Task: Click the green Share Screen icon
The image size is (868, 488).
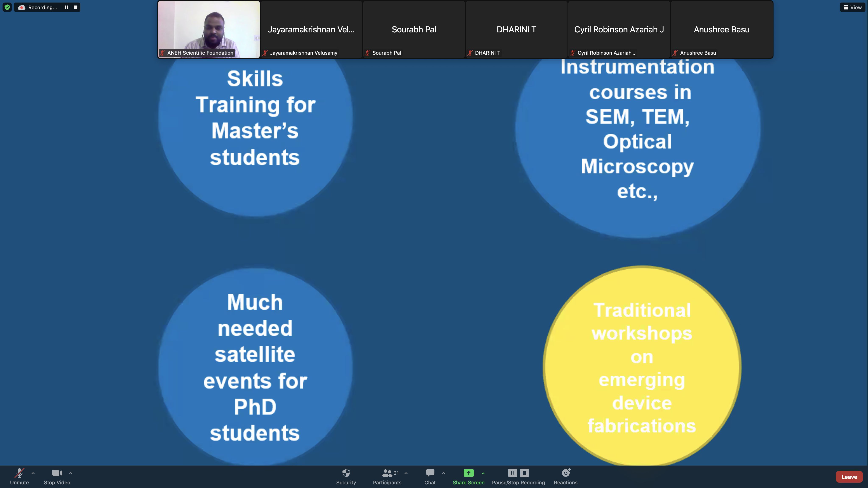Action: tap(468, 473)
